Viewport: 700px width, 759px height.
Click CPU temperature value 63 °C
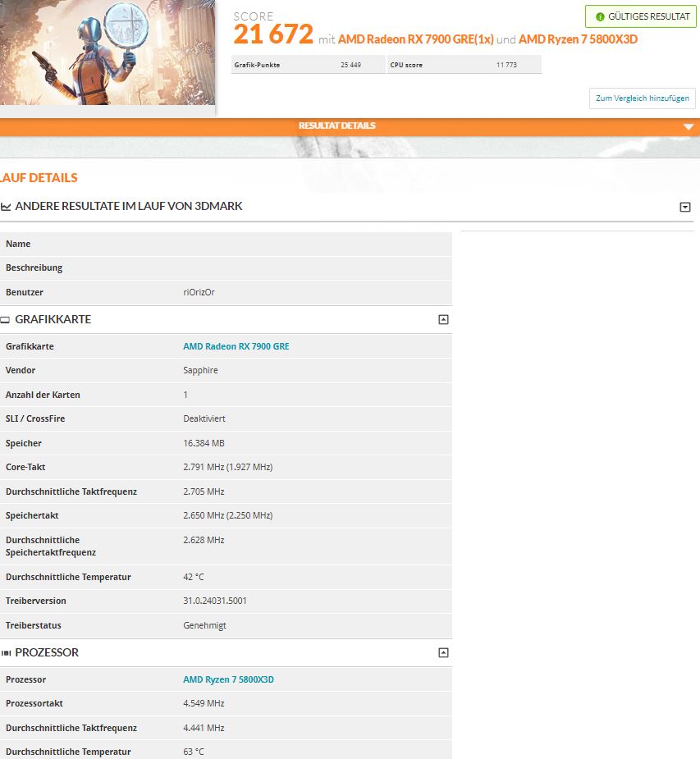click(194, 752)
